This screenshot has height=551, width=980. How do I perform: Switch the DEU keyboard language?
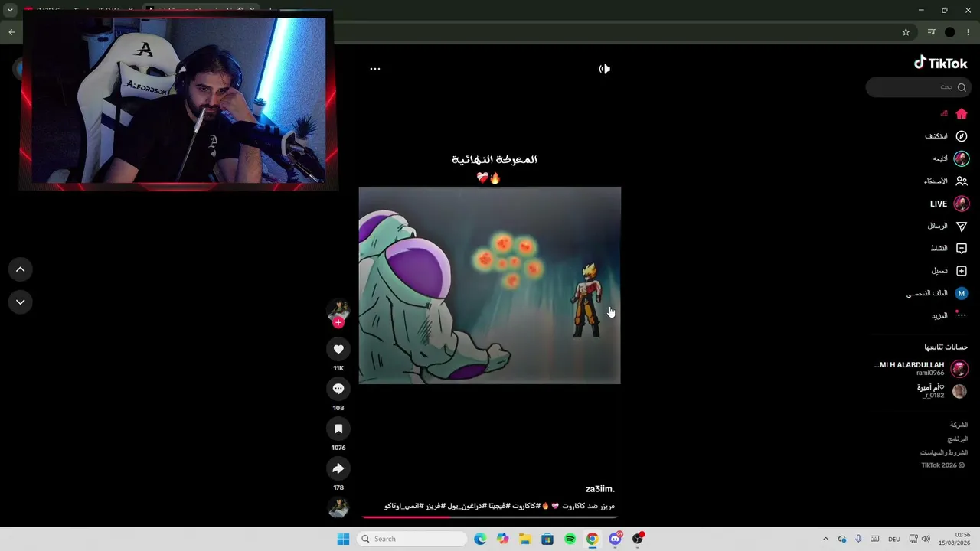point(893,539)
